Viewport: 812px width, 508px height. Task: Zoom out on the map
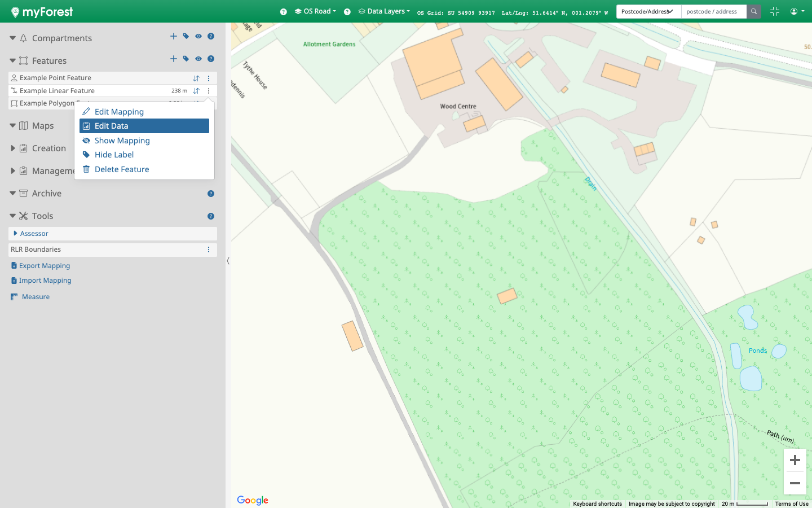pyautogui.click(x=795, y=483)
